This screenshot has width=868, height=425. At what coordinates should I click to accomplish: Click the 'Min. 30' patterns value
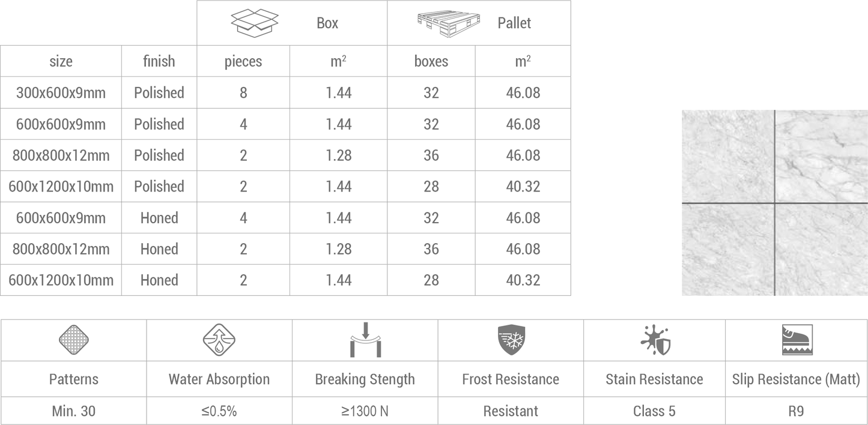73,411
